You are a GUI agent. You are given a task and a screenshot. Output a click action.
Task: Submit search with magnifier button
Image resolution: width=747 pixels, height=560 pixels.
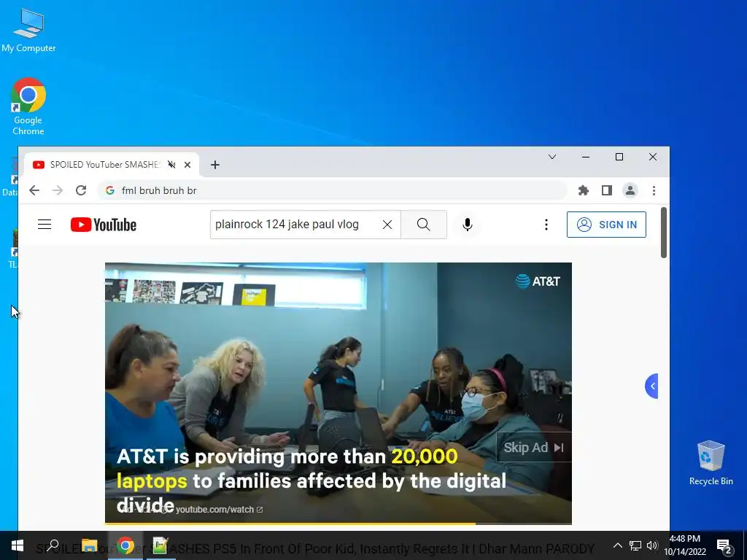[424, 225]
